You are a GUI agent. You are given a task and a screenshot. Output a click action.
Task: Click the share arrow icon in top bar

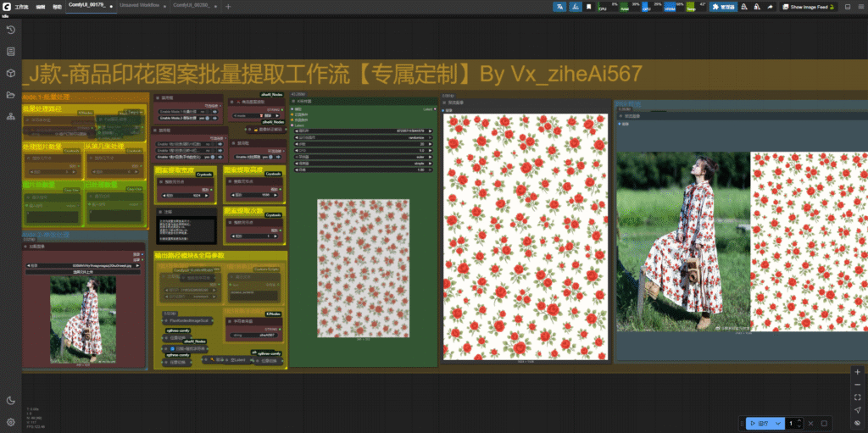coord(770,7)
